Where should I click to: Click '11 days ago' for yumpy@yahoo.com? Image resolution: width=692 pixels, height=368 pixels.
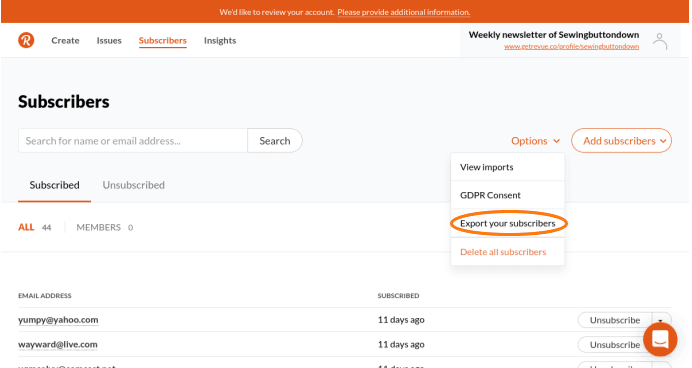(401, 320)
